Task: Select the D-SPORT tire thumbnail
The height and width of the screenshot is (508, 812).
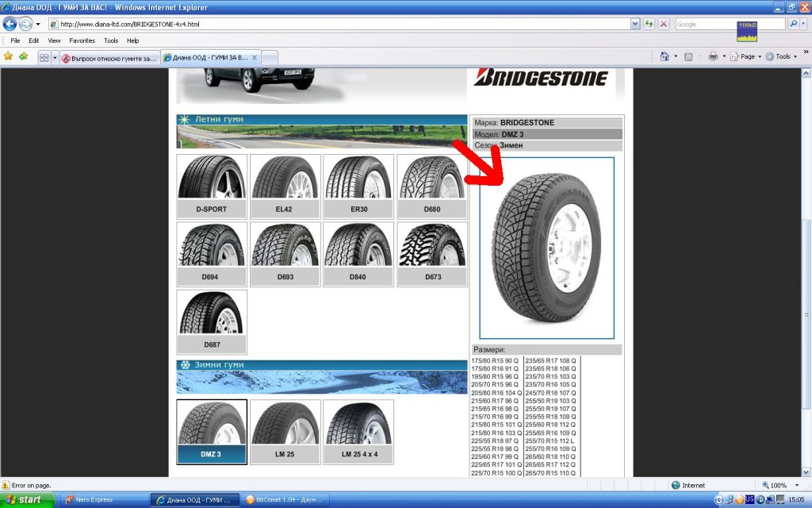Action: 212,187
